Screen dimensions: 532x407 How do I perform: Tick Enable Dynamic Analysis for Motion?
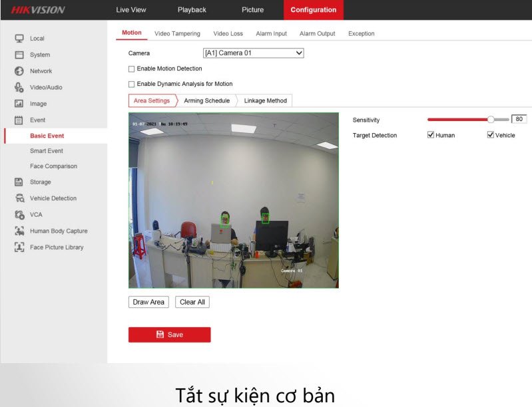pos(132,84)
